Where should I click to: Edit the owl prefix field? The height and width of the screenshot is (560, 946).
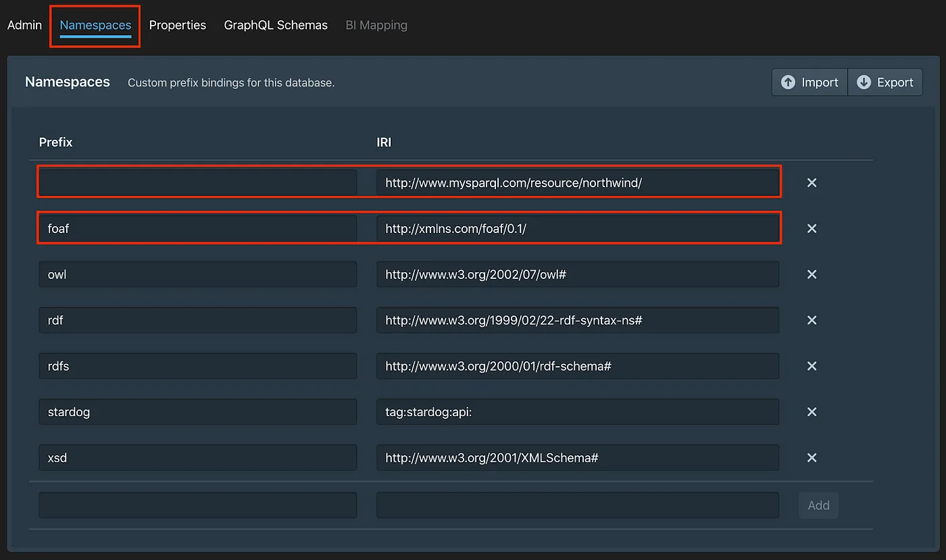point(198,274)
